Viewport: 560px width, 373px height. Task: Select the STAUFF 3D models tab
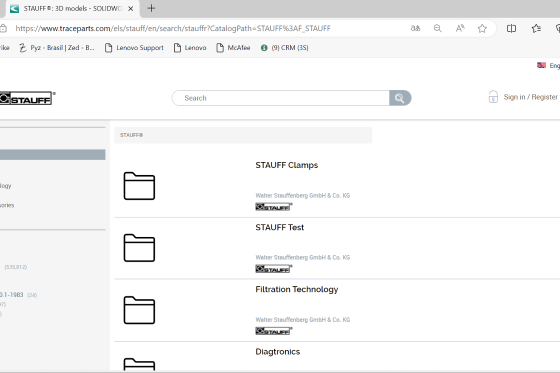click(x=72, y=9)
